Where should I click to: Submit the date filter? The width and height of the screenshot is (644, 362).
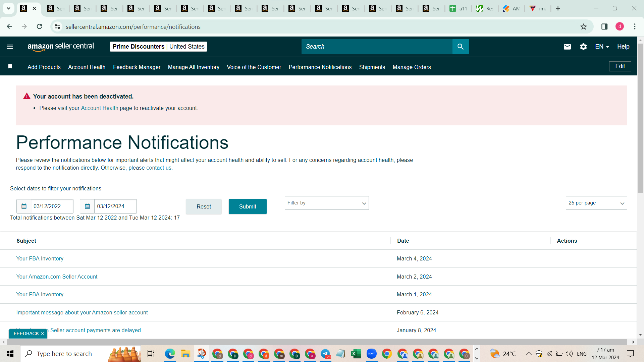[248, 206]
